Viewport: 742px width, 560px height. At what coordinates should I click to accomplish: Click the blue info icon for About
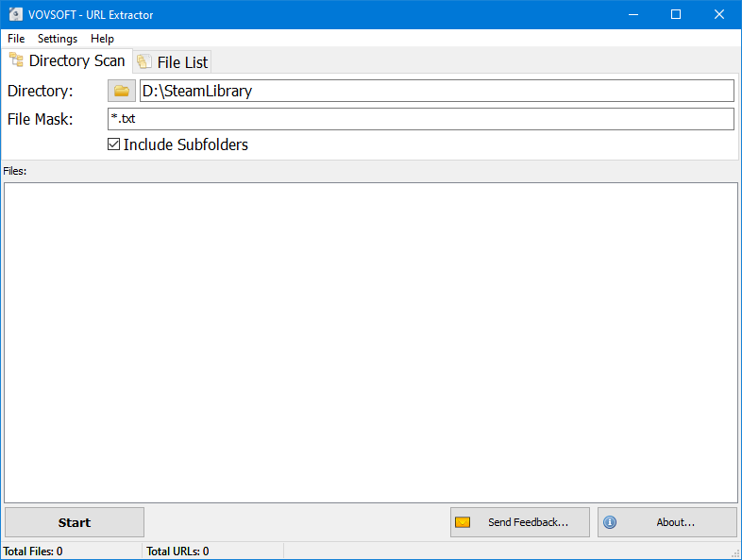point(610,522)
